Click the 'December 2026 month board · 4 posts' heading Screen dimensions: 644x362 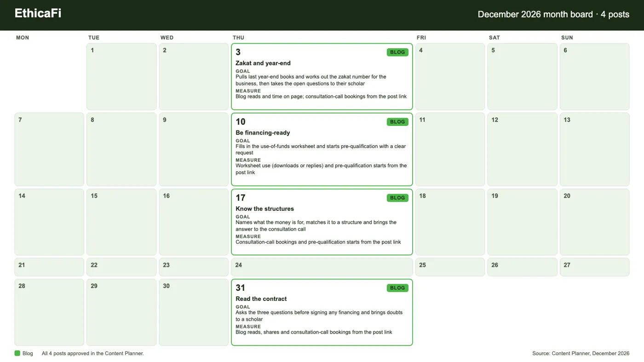click(553, 14)
